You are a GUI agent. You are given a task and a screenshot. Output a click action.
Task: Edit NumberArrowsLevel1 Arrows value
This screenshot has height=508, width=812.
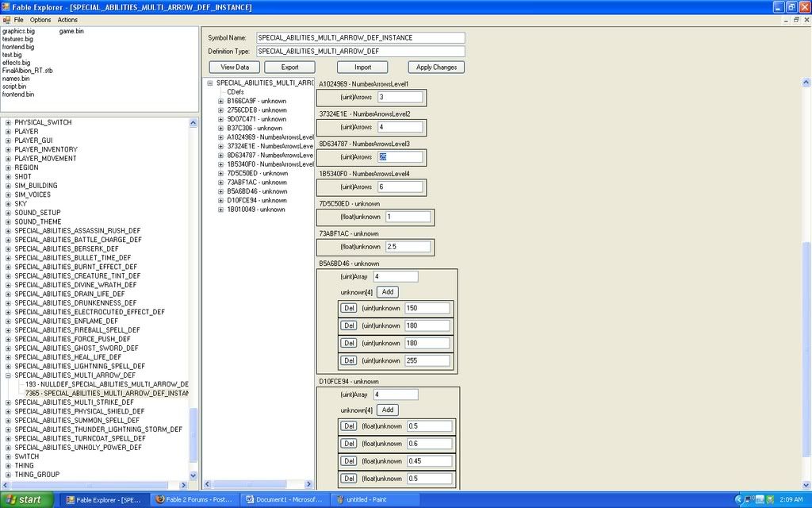click(400, 97)
